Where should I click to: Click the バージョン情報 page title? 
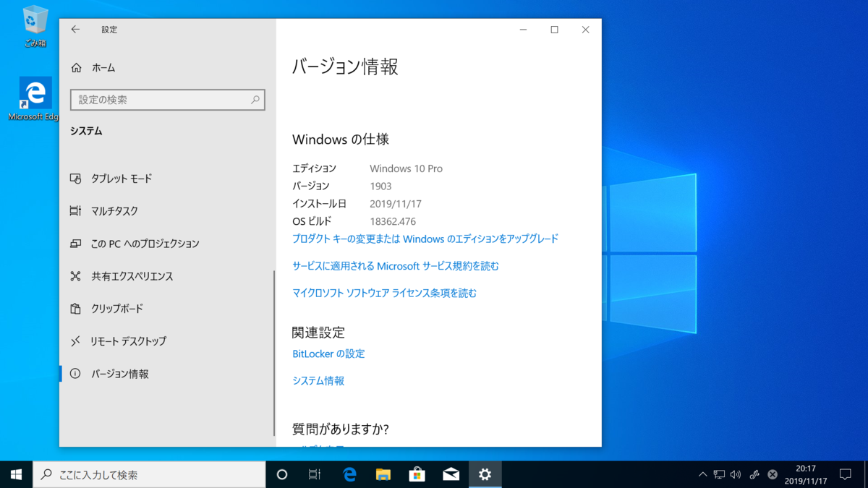(345, 67)
